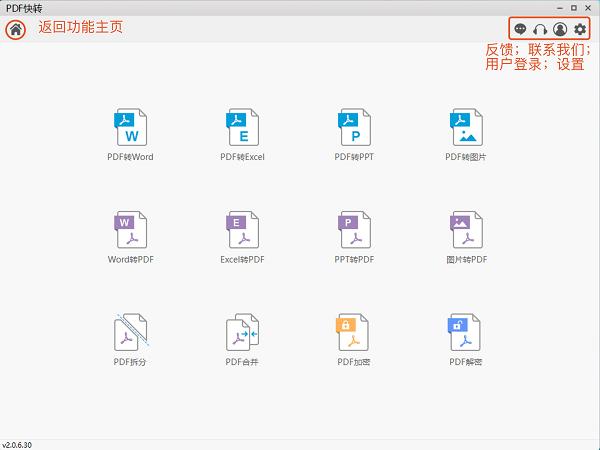The height and width of the screenshot is (450, 600).
Task: Select the Word转PDF conversion icon
Action: pos(130,231)
